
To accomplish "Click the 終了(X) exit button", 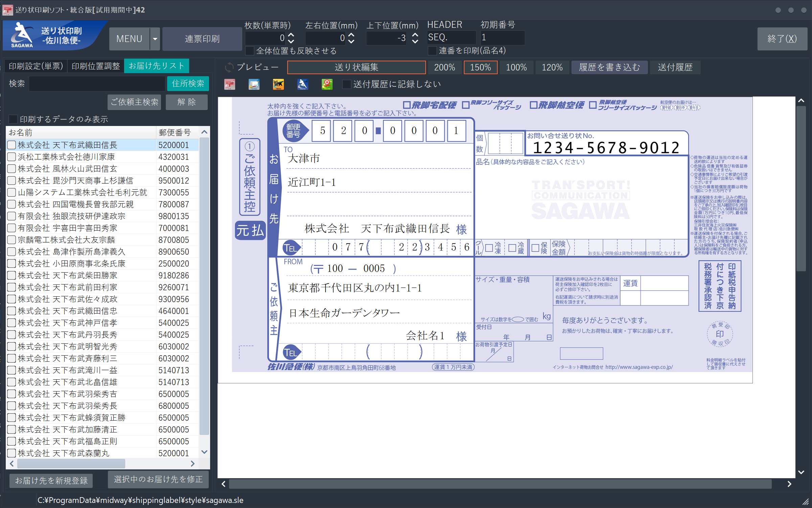I will (782, 39).
